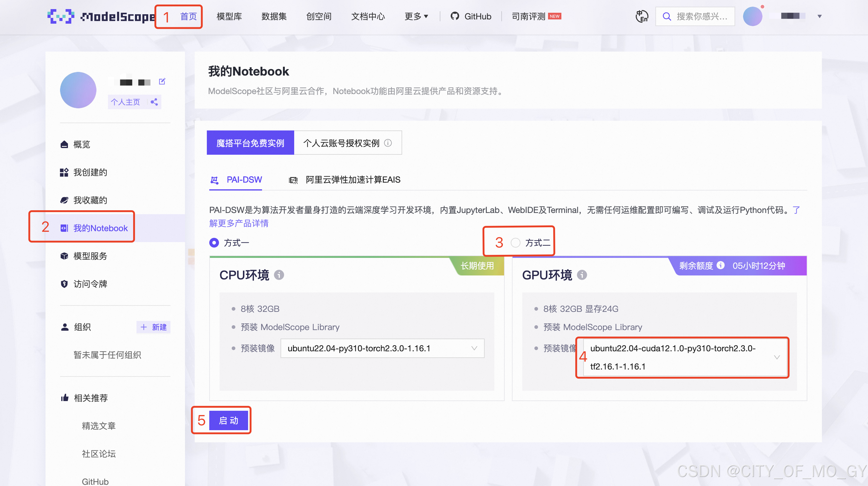Click the language switch icon
The height and width of the screenshot is (486, 868).
click(641, 16)
